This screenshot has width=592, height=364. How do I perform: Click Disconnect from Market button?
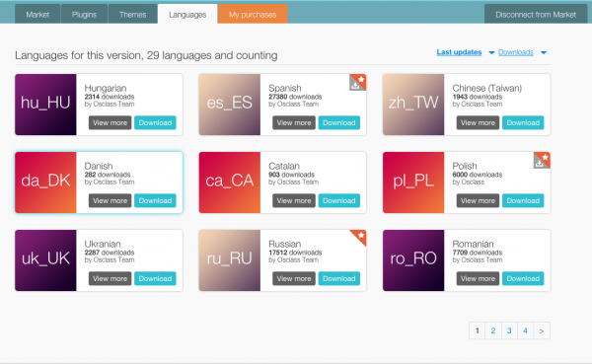(536, 15)
